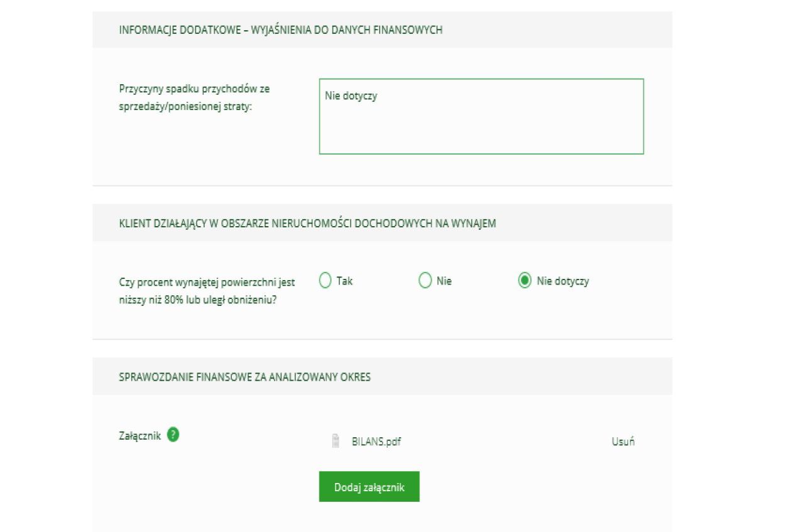Click the Klient działający w obszarze nieruchomości header
The image size is (788, 532).
click(307, 223)
